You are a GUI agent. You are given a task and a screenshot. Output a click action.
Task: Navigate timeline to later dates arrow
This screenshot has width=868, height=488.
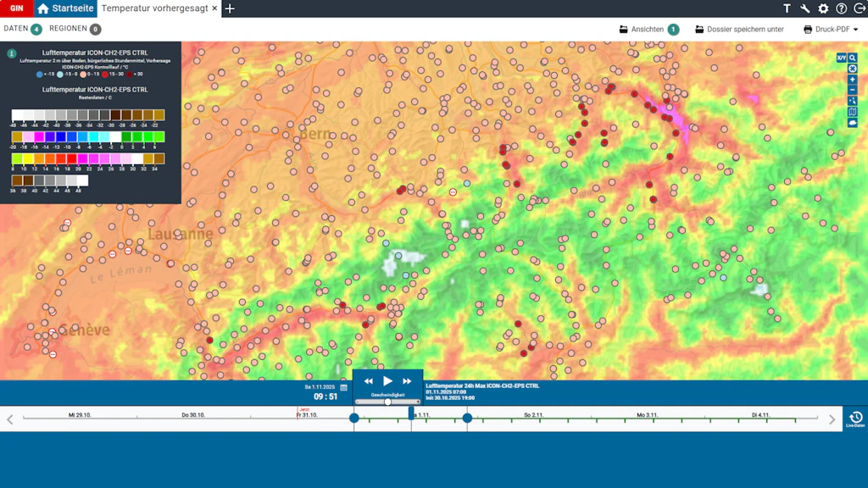pos(832,419)
